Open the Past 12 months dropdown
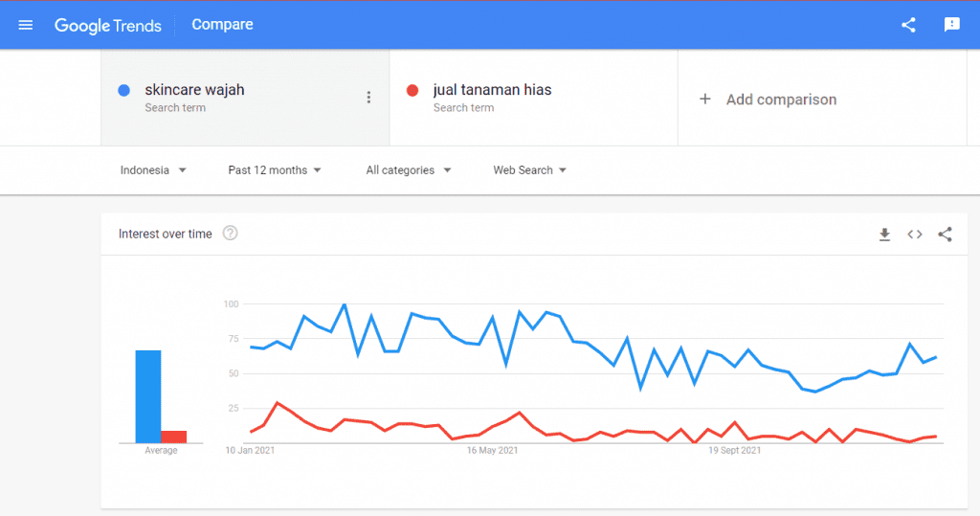Image resolution: width=980 pixels, height=516 pixels. point(275,170)
